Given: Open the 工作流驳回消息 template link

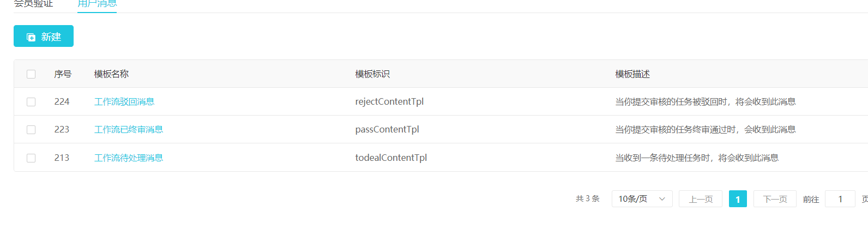Looking at the screenshot, I should 124,102.
